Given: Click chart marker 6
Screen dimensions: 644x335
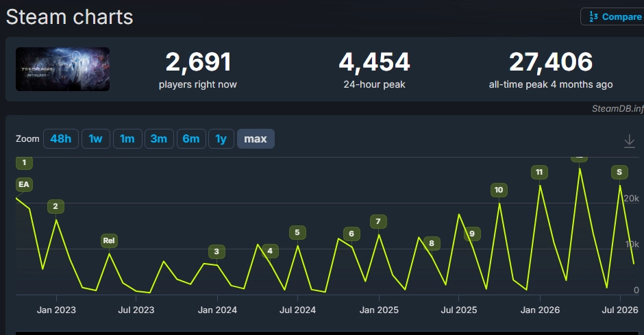Looking at the screenshot, I should click(351, 234).
